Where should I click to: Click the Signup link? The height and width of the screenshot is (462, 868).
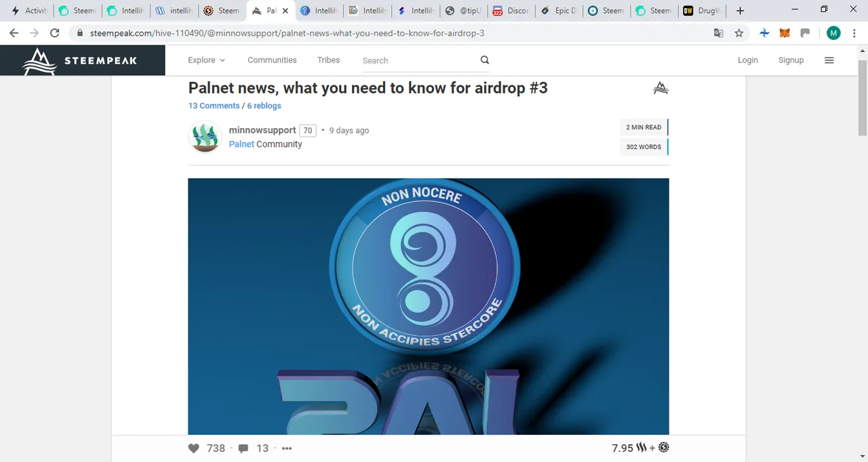pos(791,60)
